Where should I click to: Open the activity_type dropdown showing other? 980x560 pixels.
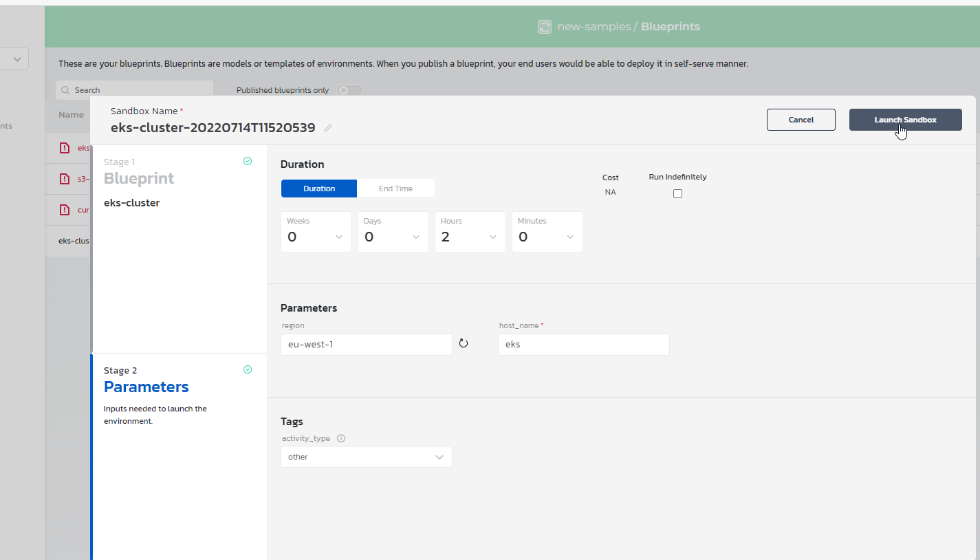pos(366,456)
